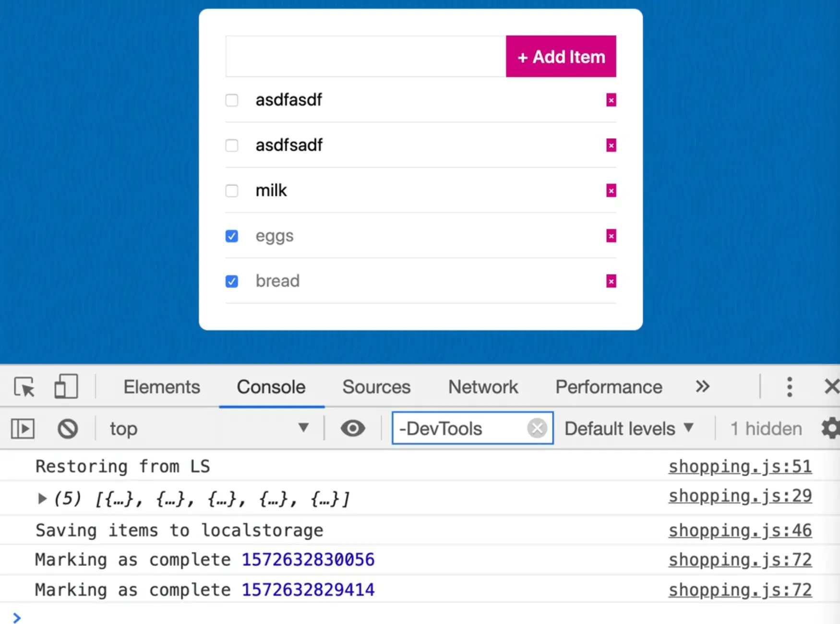Clear the console with the ban icon
Viewport: 840px width, 624px height.
(68, 429)
